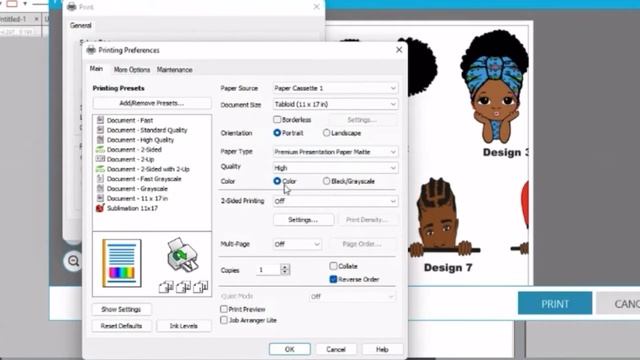Click the Sublimation 11x17 preset icon

pyautogui.click(x=100, y=208)
